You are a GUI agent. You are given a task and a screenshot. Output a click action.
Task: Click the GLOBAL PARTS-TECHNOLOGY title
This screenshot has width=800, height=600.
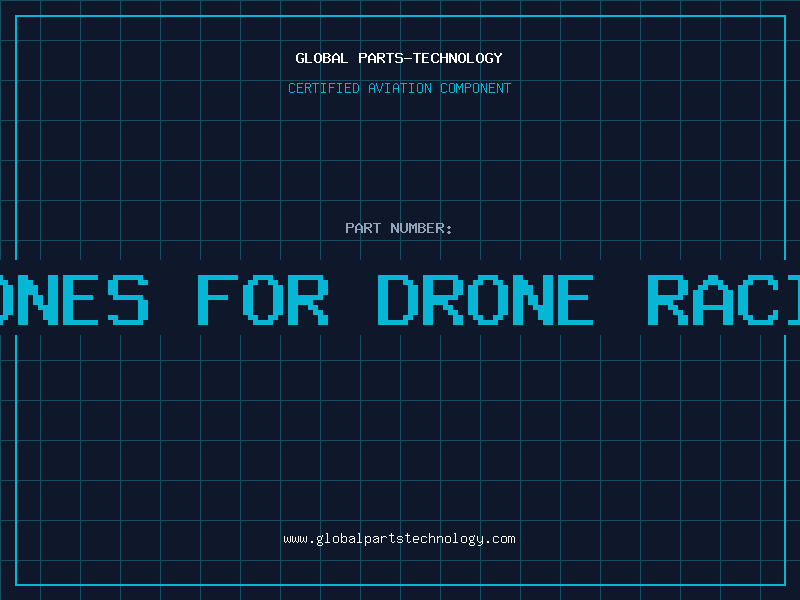[x=399, y=58]
